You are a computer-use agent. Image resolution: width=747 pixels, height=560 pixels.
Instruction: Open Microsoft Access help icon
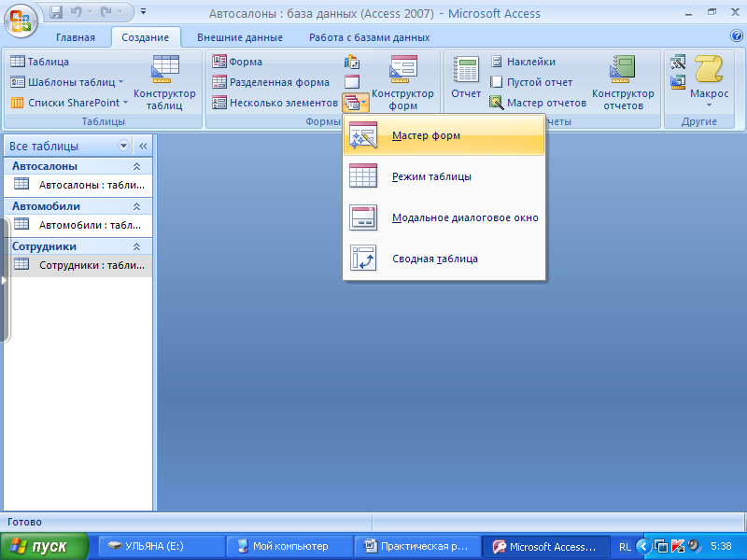pyautogui.click(x=736, y=35)
